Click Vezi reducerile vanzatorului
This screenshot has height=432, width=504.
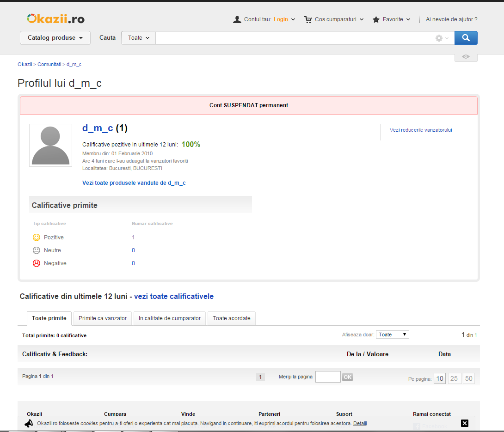pos(420,130)
